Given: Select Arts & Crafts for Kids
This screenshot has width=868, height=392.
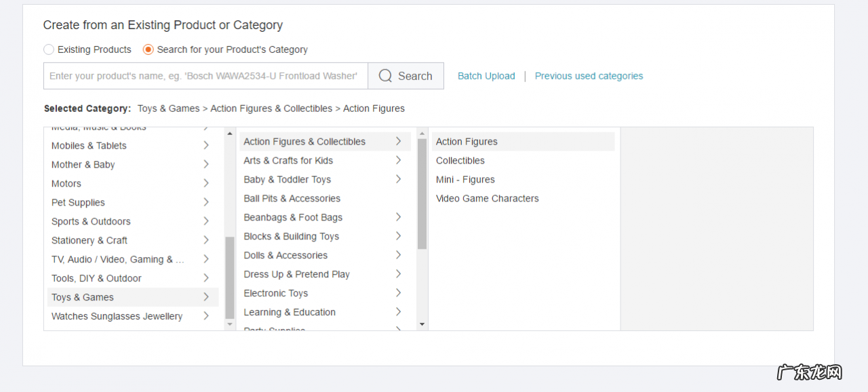Looking at the screenshot, I should 288,161.
